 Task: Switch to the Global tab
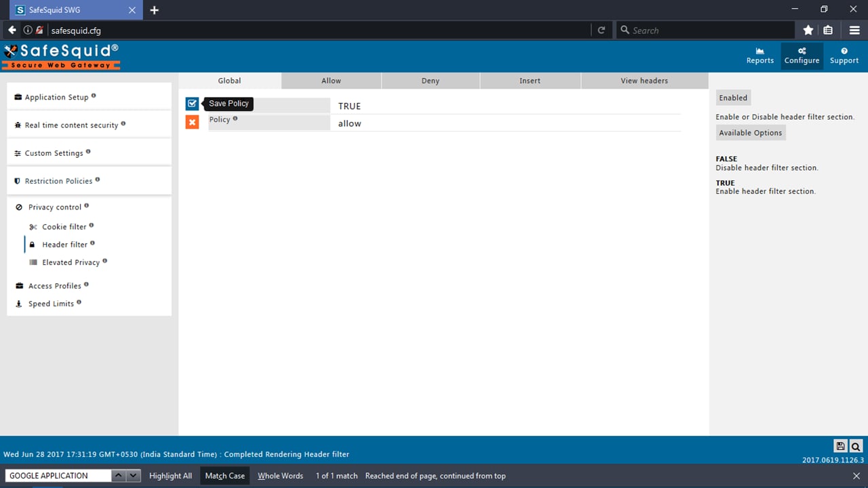tap(229, 81)
